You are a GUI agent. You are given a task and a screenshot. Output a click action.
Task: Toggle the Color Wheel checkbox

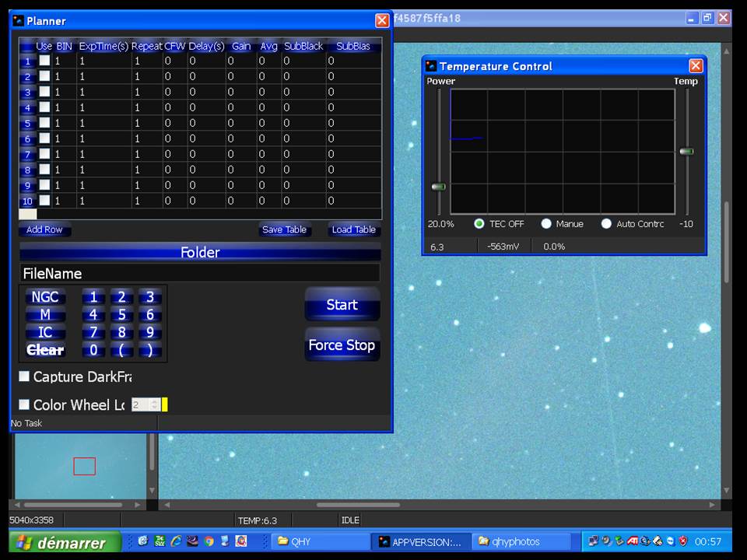24,404
